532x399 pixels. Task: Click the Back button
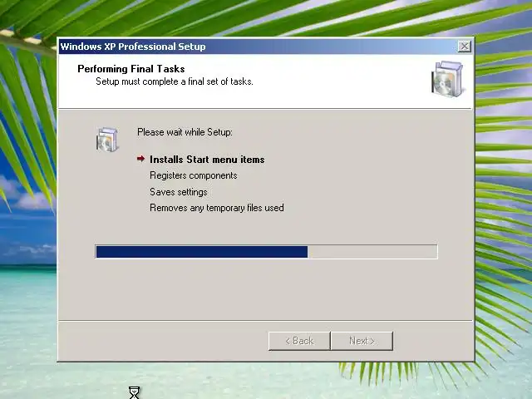point(299,341)
